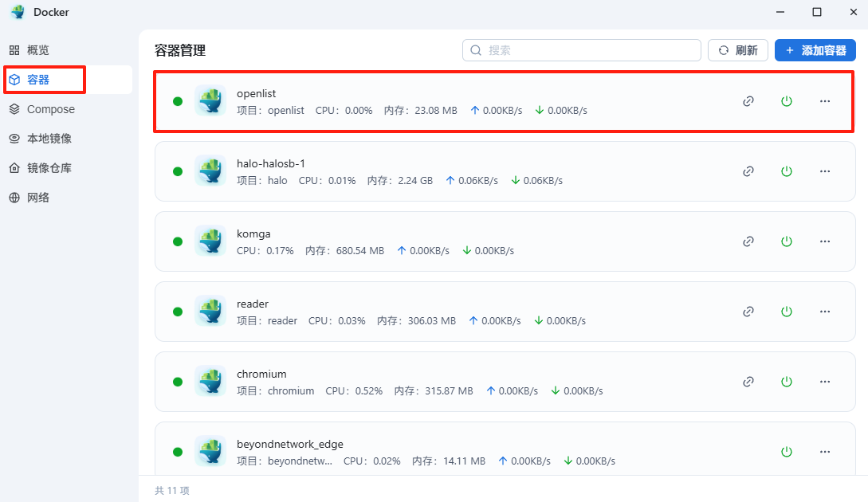The image size is (868, 502).
Task: Select 容器 in the sidebar
Action: tap(68, 80)
